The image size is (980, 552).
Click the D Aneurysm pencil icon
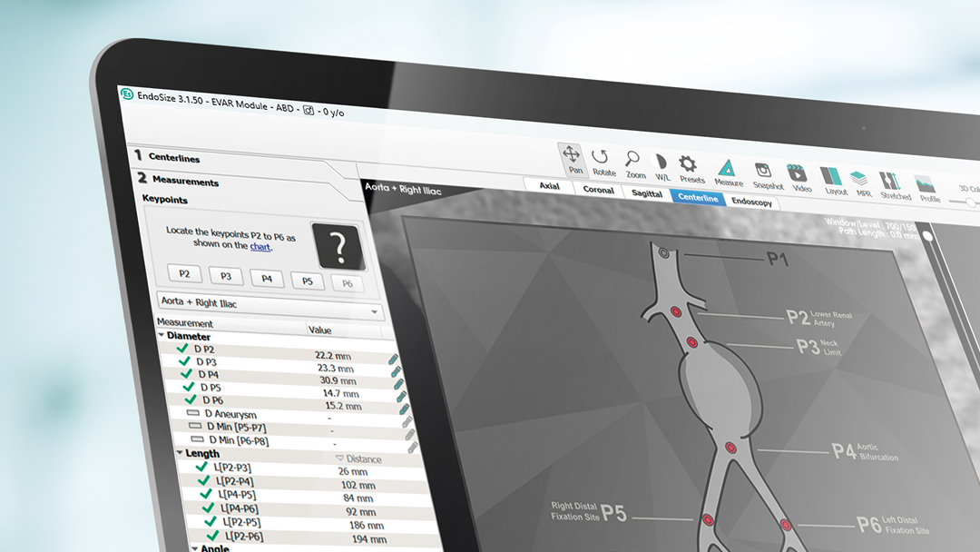(x=407, y=422)
